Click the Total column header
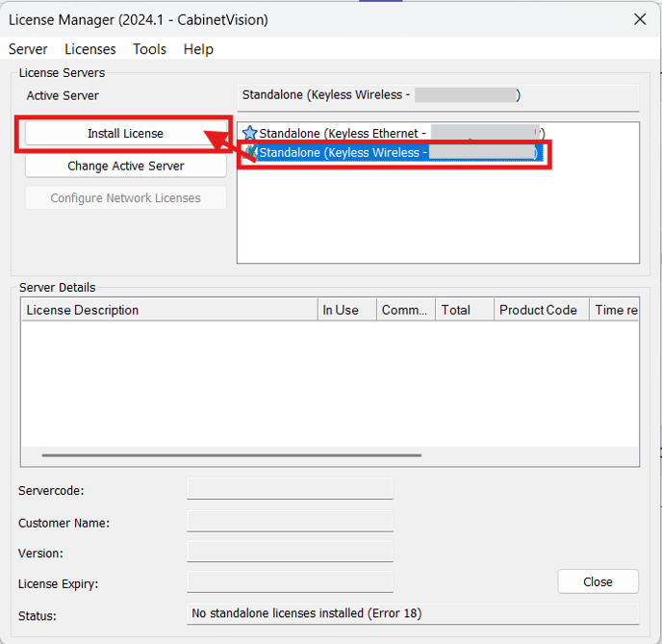 (x=463, y=310)
